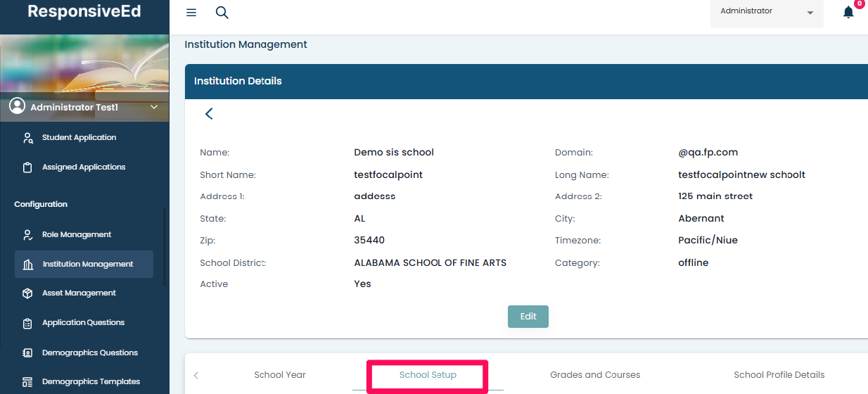The width and height of the screenshot is (868, 394).
Task: Switch to the School Year tab
Action: (x=280, y=375)
